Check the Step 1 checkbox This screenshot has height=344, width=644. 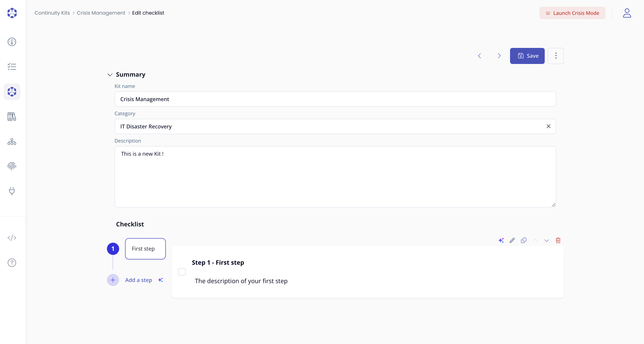pos(182,272)
